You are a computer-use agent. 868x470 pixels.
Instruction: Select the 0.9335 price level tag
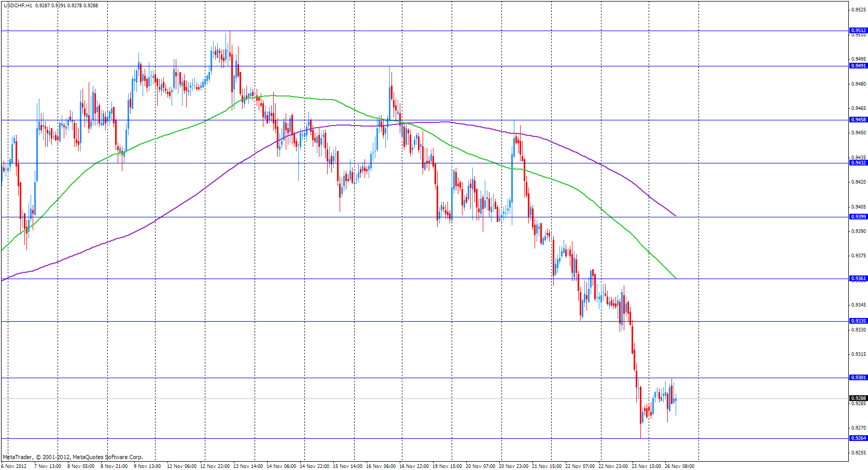click(859, 321)
